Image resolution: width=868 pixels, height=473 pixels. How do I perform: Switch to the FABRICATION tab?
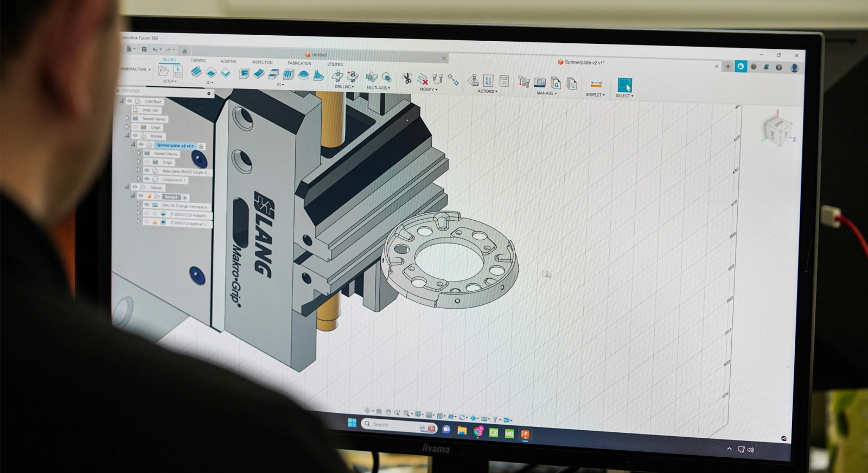(299, 63)
